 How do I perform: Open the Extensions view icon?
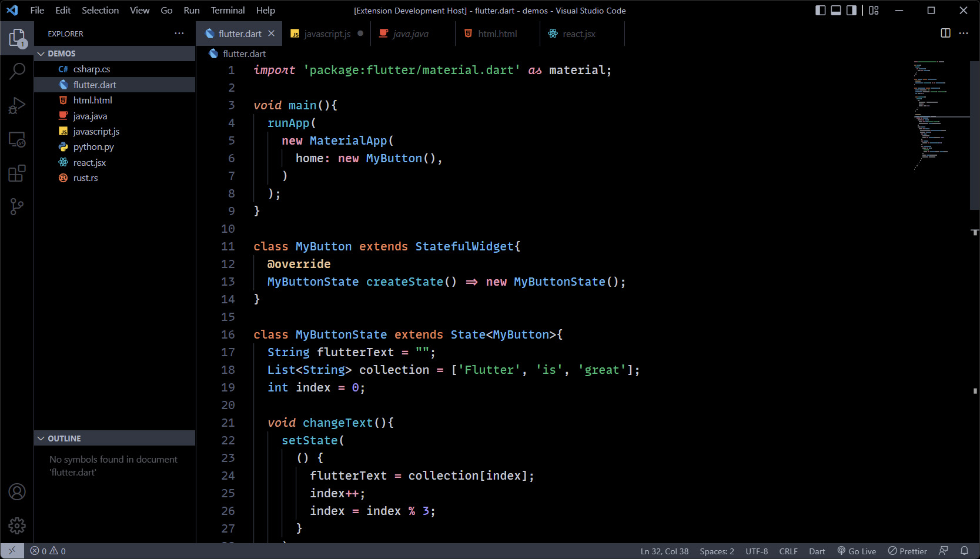17,173
